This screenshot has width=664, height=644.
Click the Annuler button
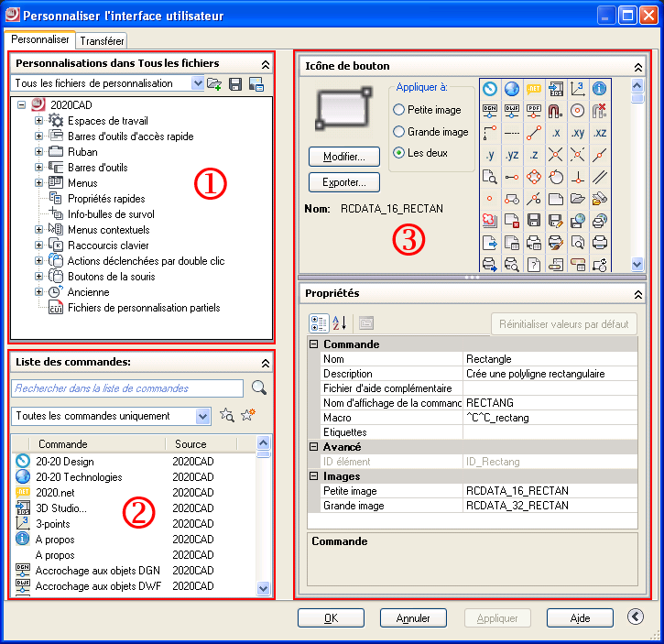pyautogui.click(x=413, y=618)
